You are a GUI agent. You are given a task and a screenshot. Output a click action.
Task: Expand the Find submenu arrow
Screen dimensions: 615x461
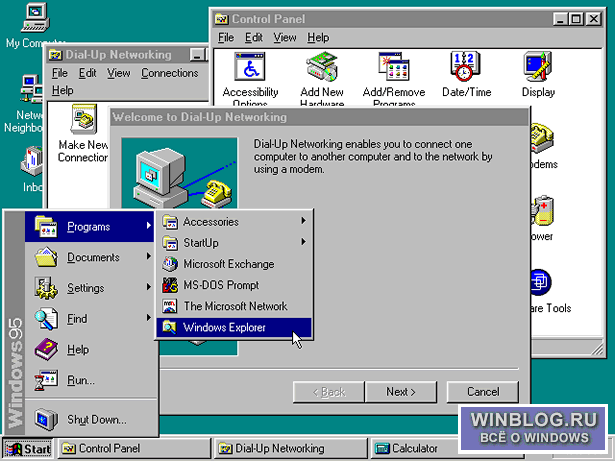[x=149, y=317]
